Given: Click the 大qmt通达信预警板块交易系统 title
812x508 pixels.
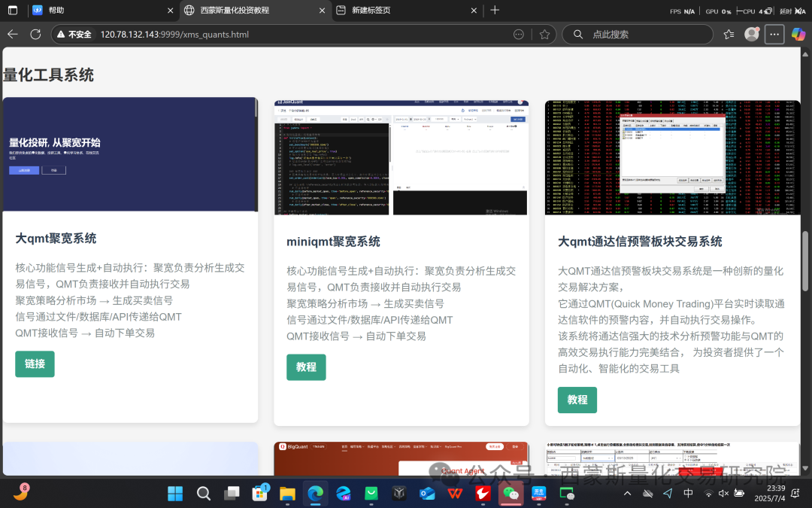Looking at the screenshot, I should tap(640, 242).
